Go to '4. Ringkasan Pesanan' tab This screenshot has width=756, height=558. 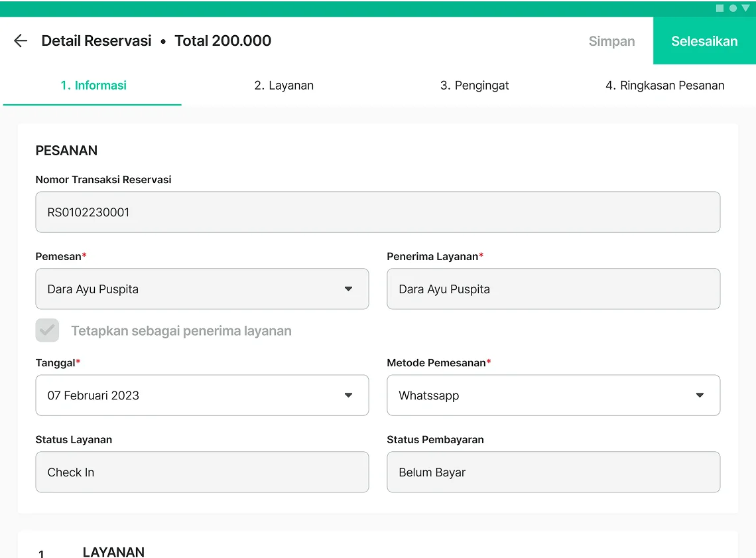coord(664,86)
